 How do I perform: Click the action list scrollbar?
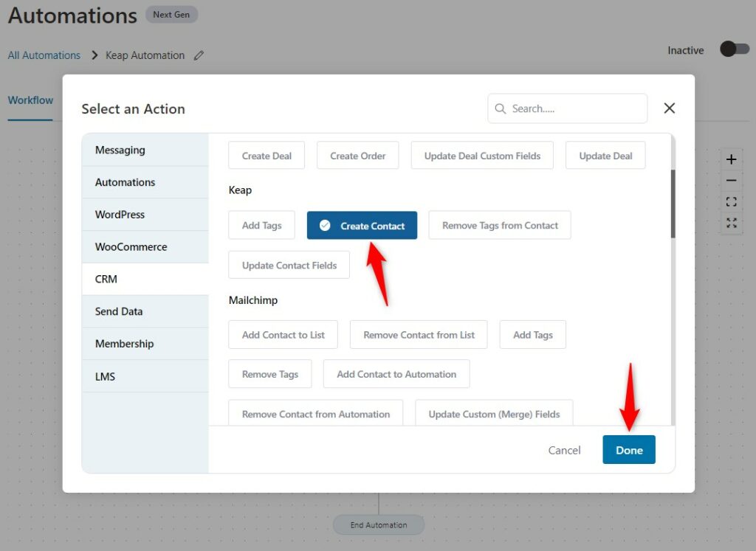[673, 204]
